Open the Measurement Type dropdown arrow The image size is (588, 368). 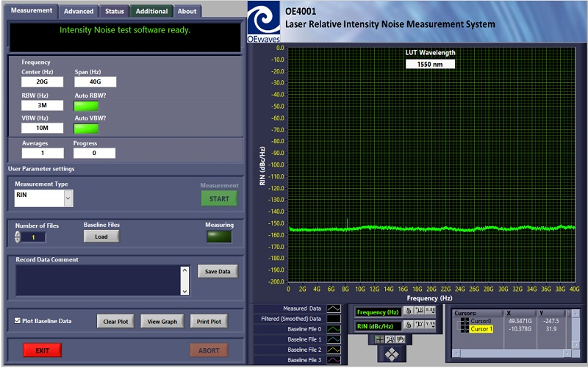tap(68, 198)
